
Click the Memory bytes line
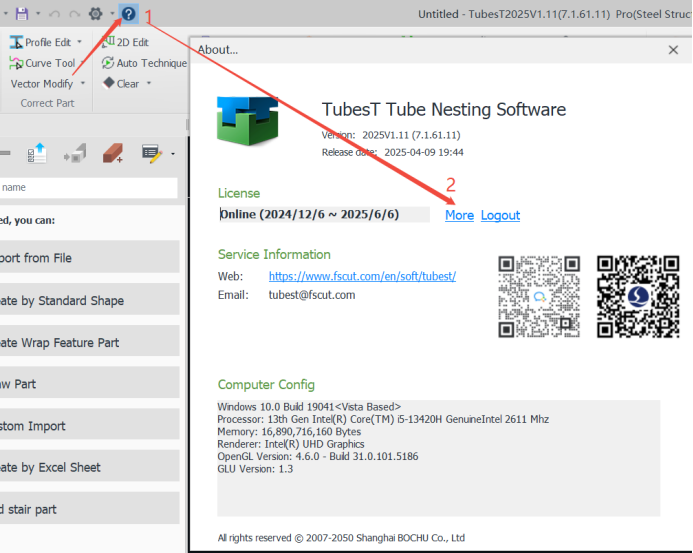[x=289, y=431]
